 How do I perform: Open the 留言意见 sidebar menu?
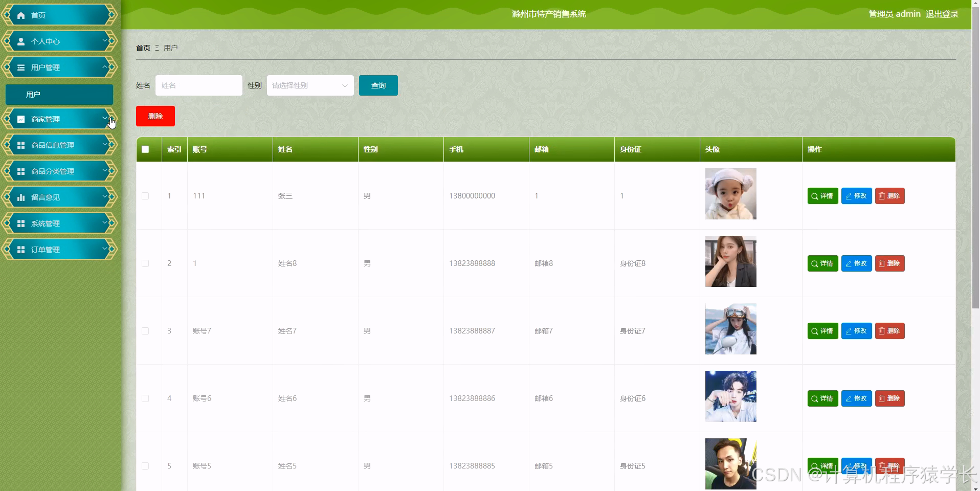59,197
